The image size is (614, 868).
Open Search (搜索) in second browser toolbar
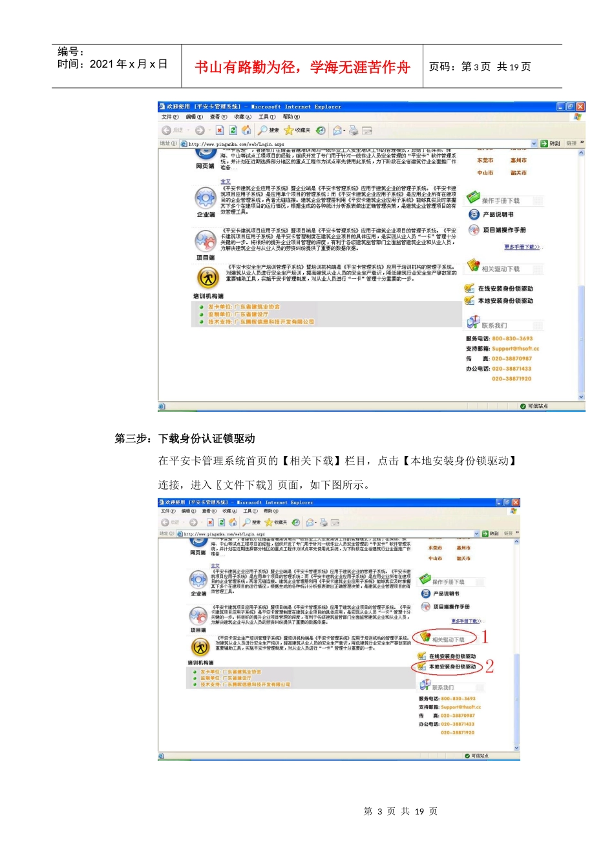252,522
